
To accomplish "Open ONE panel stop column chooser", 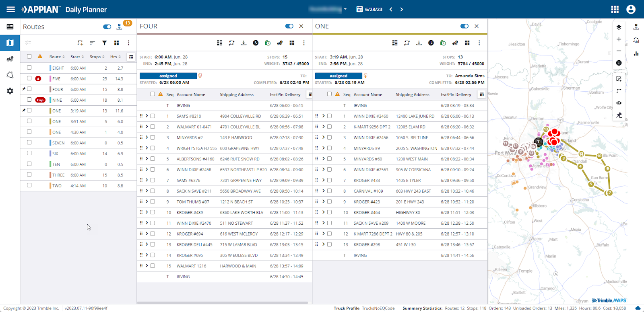I will [x=481, y=94].
